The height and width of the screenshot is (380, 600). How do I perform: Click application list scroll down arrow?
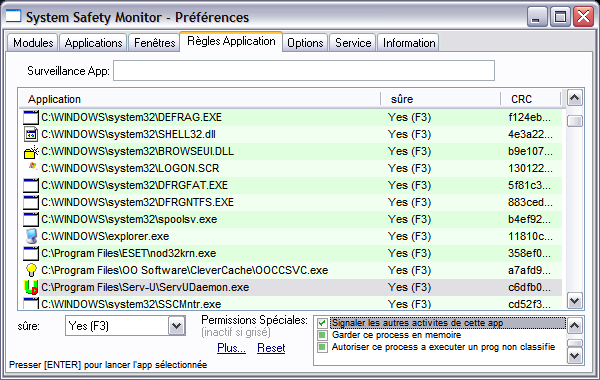(574, 300)
